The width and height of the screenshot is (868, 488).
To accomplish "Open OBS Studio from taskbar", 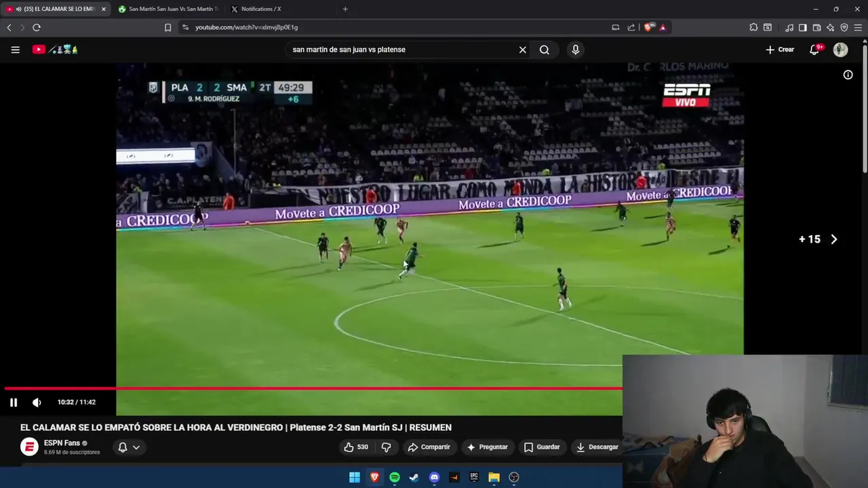I will click(x=514, y=477).
